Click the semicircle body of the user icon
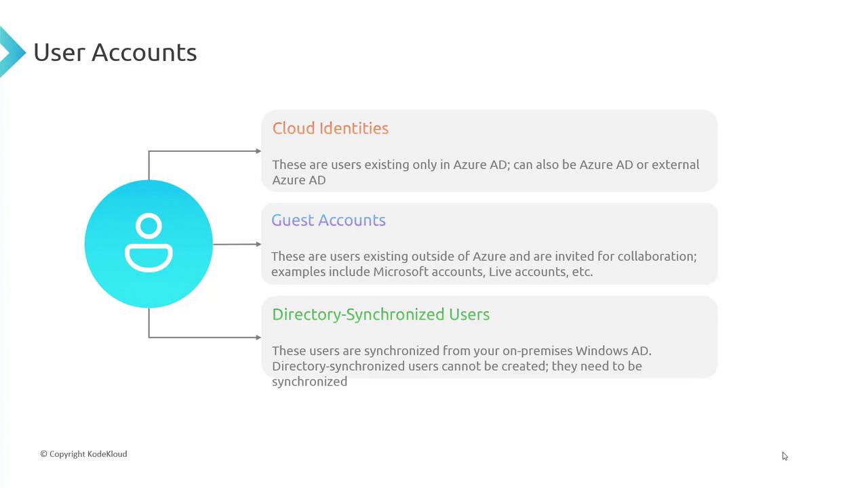This screenshot has width=868, height=488. (x=149, y=258)
